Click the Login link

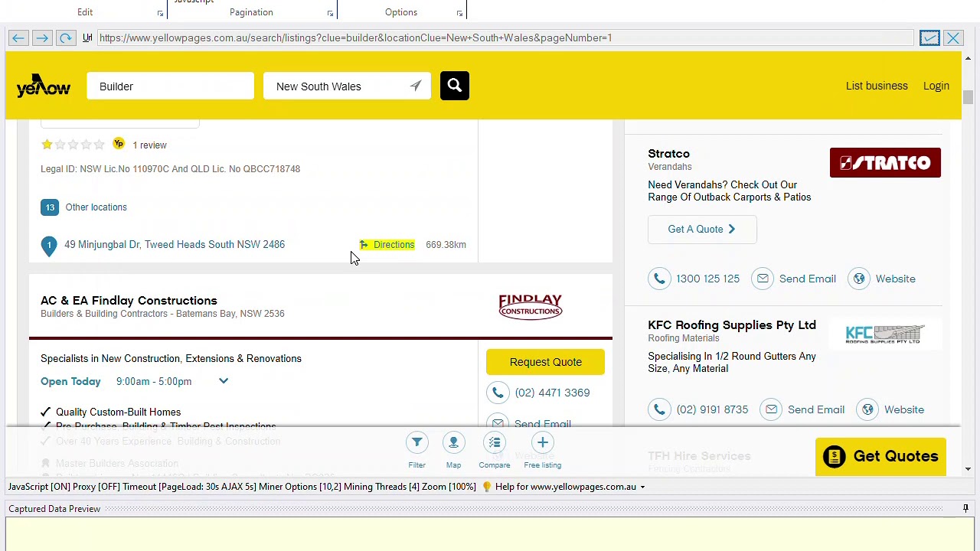click(x=936, y=86)
